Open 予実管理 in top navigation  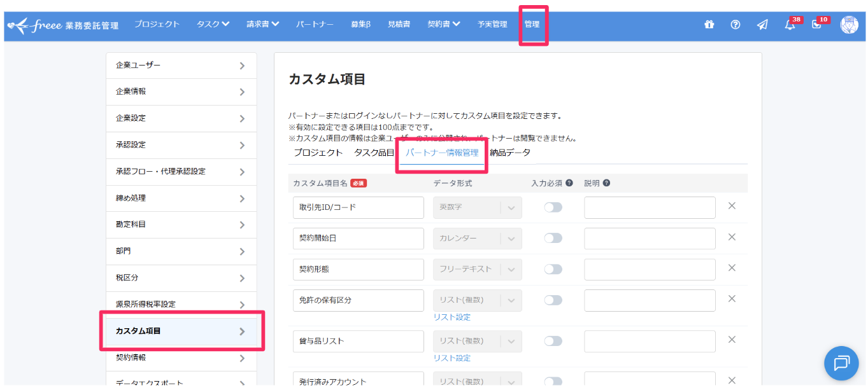click(x=492, y=24)
